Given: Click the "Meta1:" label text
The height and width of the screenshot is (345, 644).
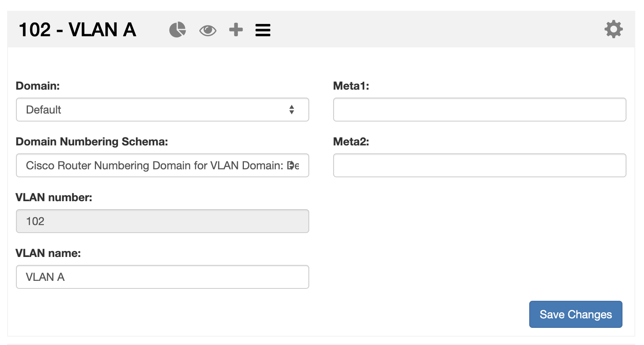Looking at the screenshot, I should point(351,86).
